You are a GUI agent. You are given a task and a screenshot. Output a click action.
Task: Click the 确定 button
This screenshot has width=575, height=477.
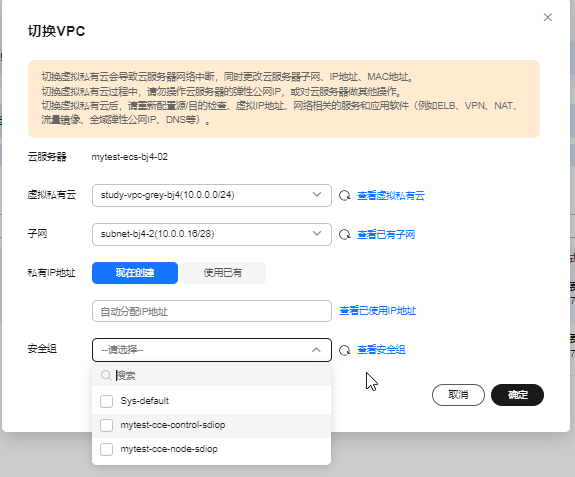(x=517, y=395)
